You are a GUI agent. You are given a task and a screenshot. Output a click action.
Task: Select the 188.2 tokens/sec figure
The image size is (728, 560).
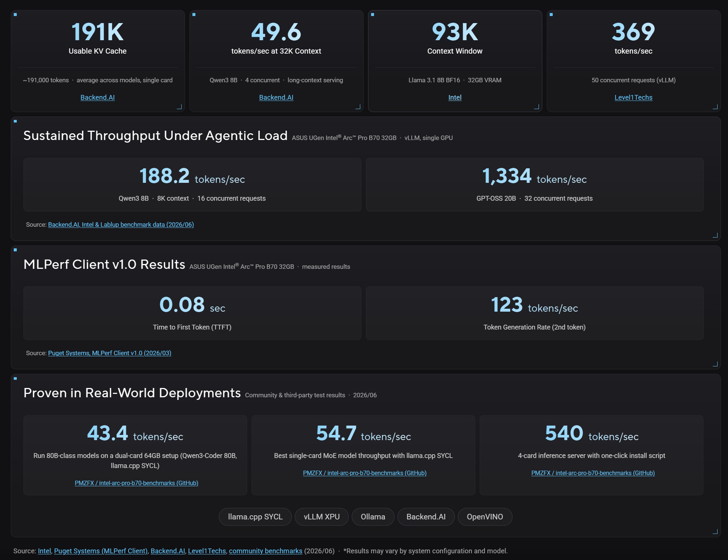192,176
